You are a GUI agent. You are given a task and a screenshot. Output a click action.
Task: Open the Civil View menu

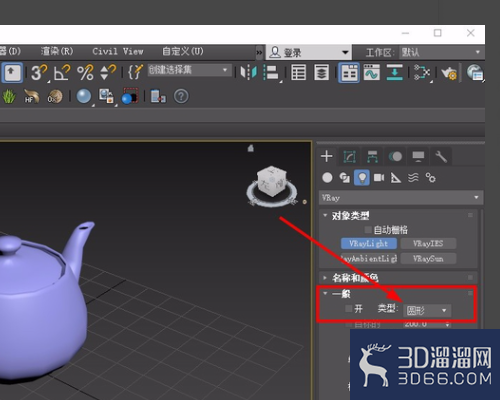[118, 51]
